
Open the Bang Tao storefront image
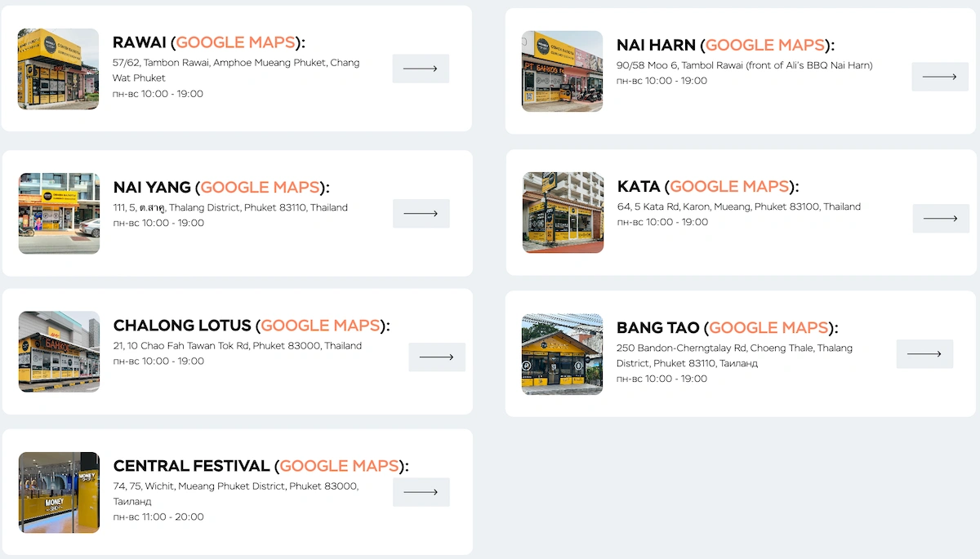click(562, 354)
